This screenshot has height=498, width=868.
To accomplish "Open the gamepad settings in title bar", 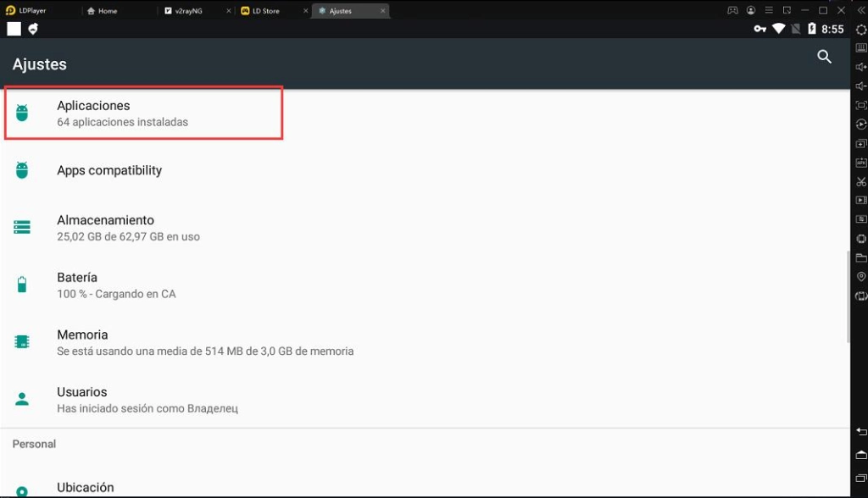I will point(732,10).
